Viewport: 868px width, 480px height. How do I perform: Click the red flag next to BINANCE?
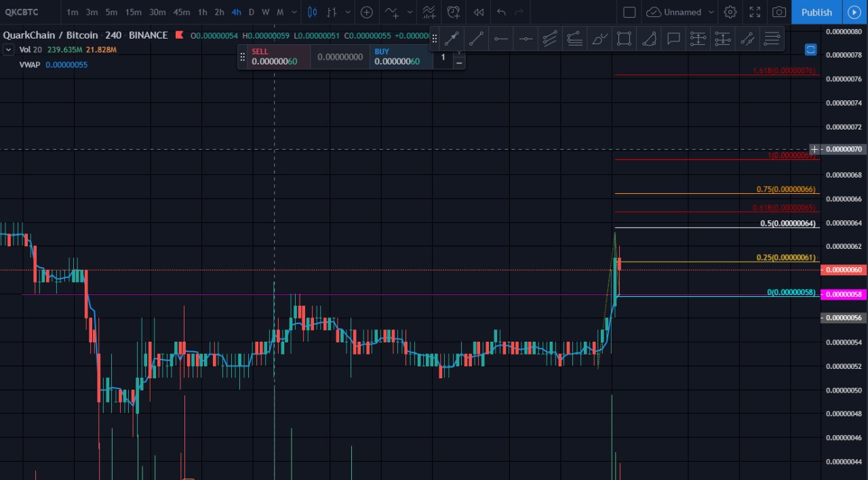179,35
